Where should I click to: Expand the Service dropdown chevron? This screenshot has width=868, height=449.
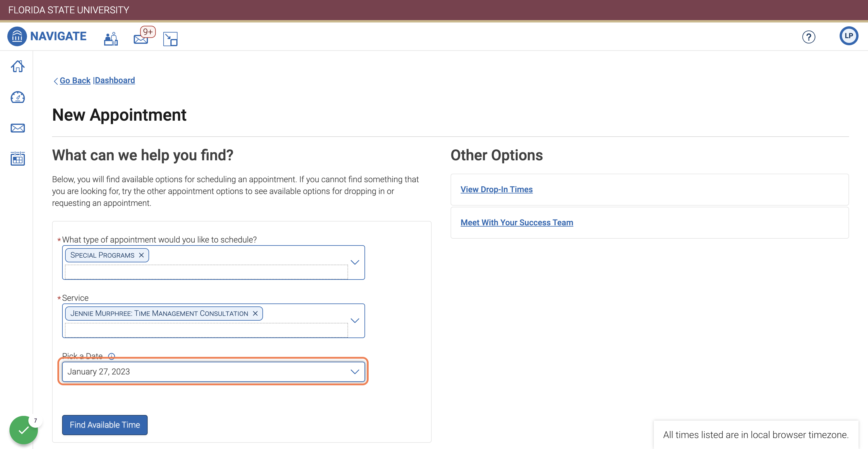355,320
